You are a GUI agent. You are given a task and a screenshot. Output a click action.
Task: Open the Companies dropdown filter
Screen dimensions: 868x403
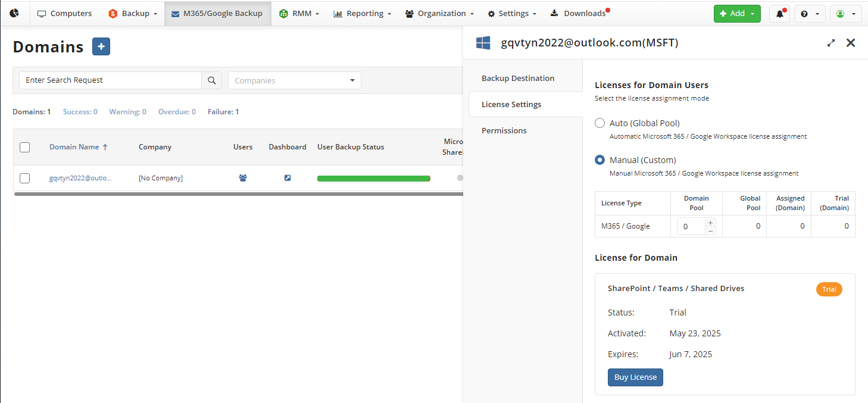tap(294, 80)
